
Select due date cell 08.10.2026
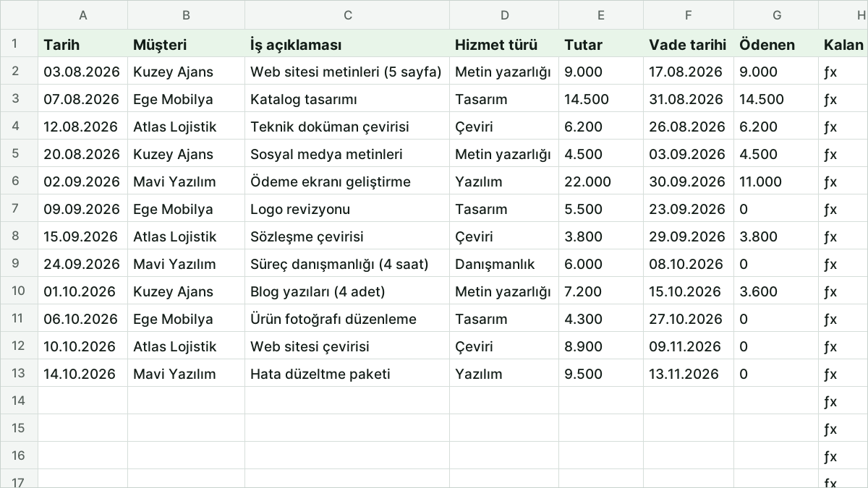tap(689, 264)
